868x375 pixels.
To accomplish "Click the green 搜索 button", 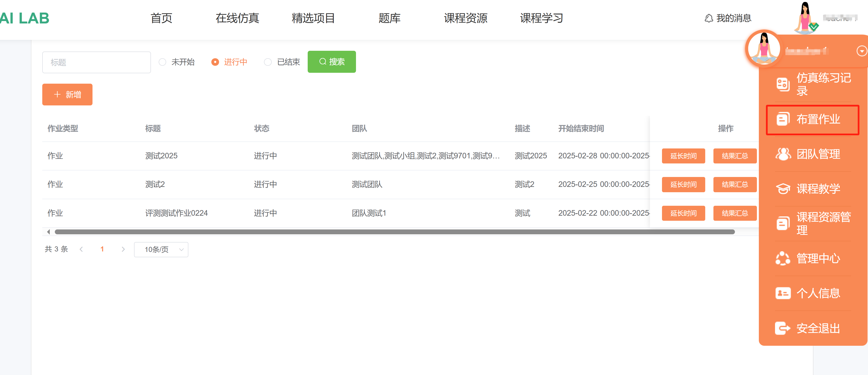I will point(332,62).
